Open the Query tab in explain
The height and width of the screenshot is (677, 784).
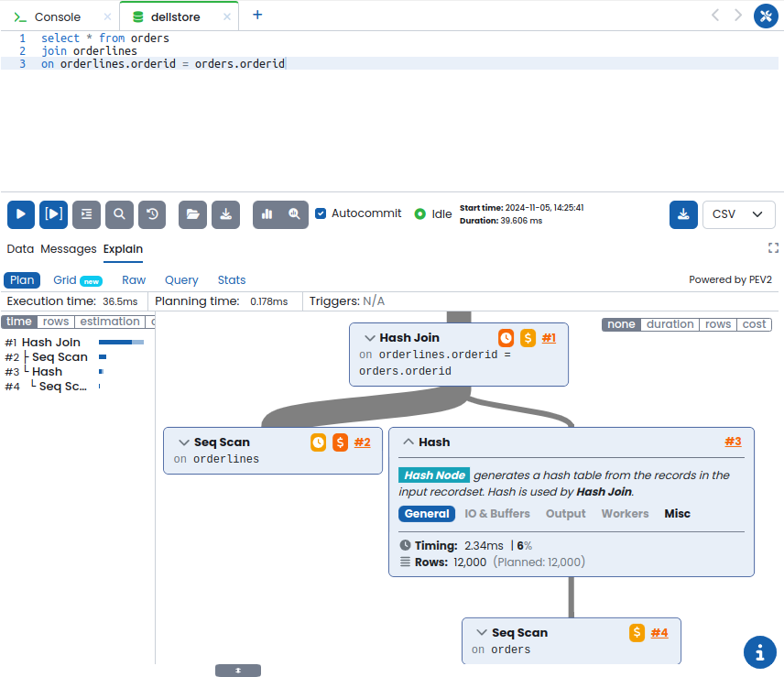coord(181,280)
